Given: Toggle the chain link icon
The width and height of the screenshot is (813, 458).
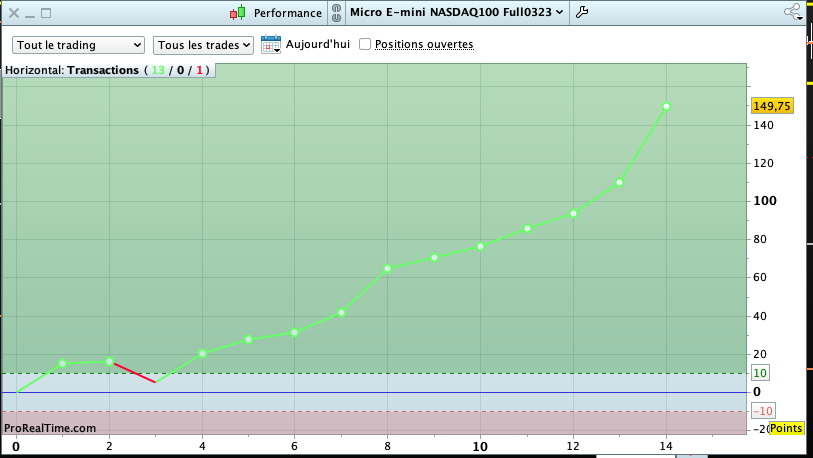Looking at the screenshot, I should coord(337,13).
